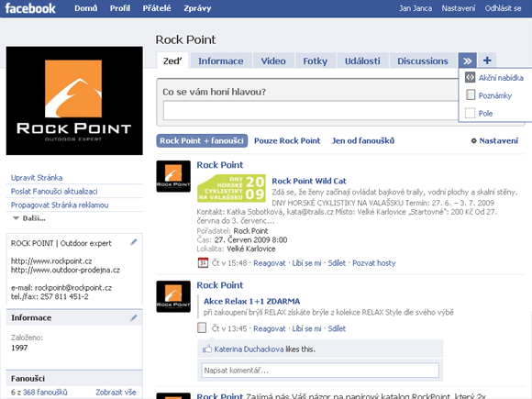Click Propagovat Stránka reklamou link

tap(60, 205)
